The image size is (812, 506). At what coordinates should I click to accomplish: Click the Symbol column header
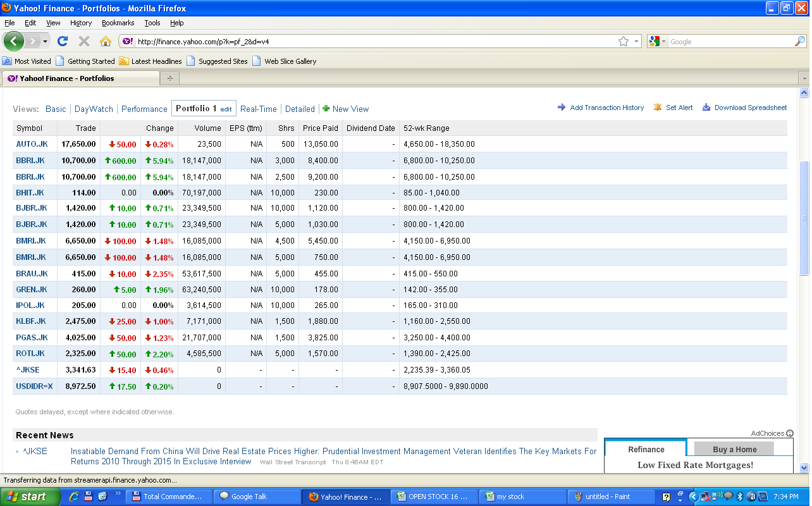click(29, 128)
